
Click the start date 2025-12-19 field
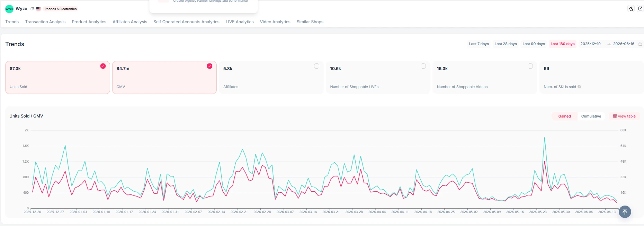591,44
